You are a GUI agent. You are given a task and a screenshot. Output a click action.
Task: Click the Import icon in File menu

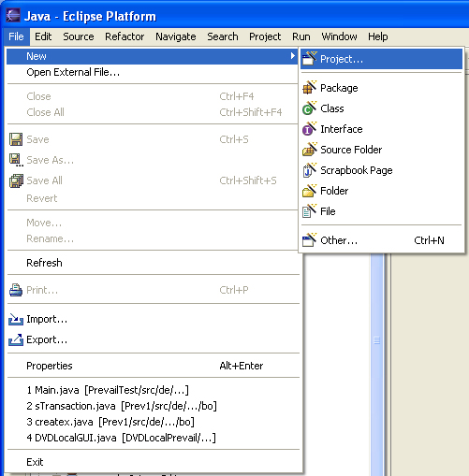click(x=16, y=319)
